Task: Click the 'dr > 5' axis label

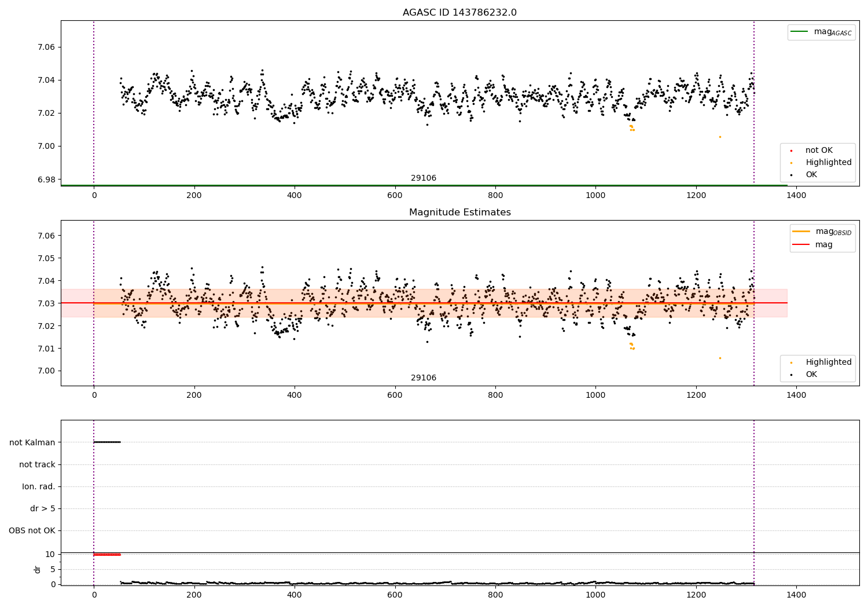Action: tap(43, 508)
